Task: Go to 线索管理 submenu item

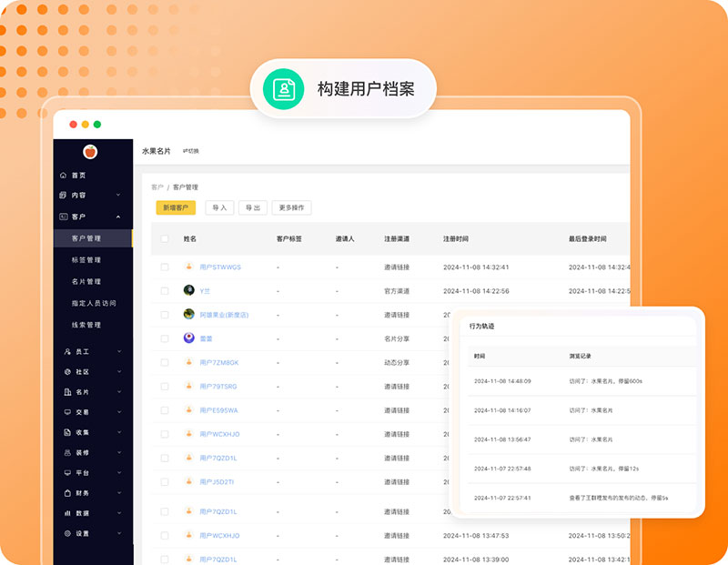Action: (x=86, y=325)
